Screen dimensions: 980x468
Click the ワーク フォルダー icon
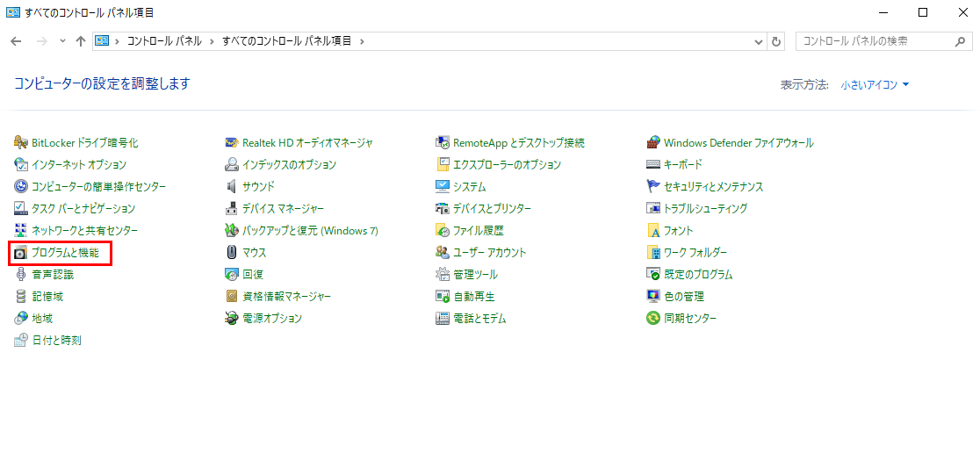(653, 253)
